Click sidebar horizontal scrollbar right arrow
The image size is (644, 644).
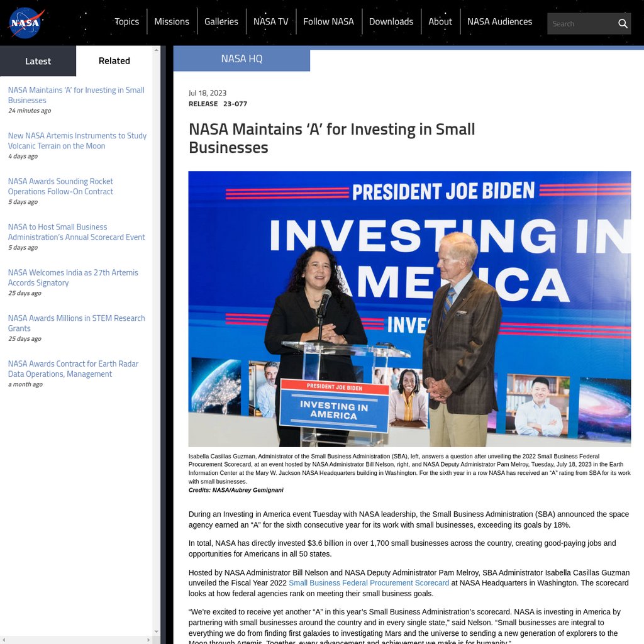148,640
